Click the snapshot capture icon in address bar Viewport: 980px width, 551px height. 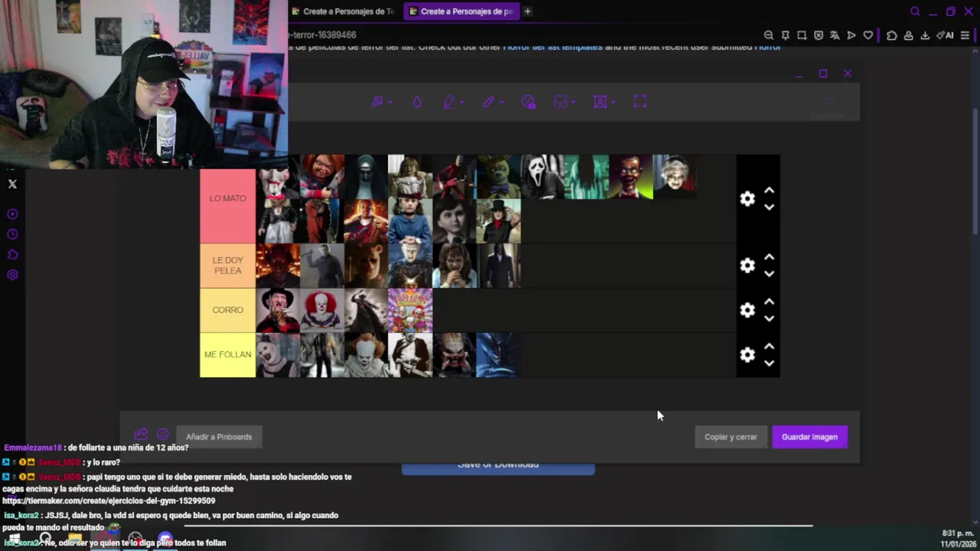pyautogui.click(x=802, y=35)
